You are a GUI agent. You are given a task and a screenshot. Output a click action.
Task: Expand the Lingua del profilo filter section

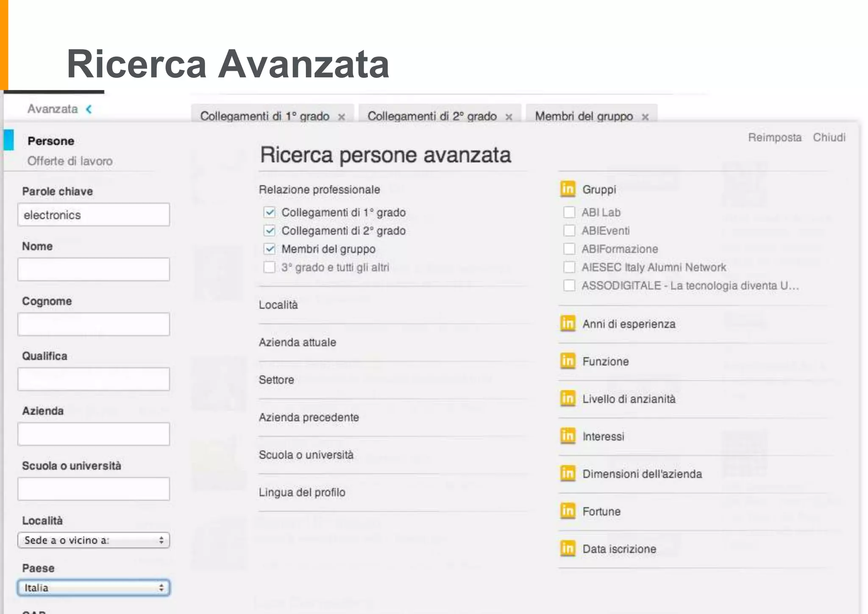click(x=302, y=492)
